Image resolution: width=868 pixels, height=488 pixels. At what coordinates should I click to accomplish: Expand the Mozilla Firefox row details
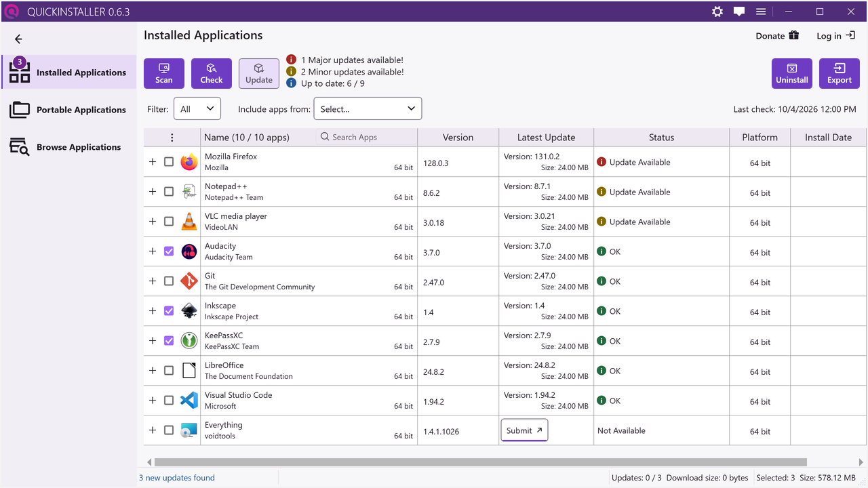(x=153, y=162)
